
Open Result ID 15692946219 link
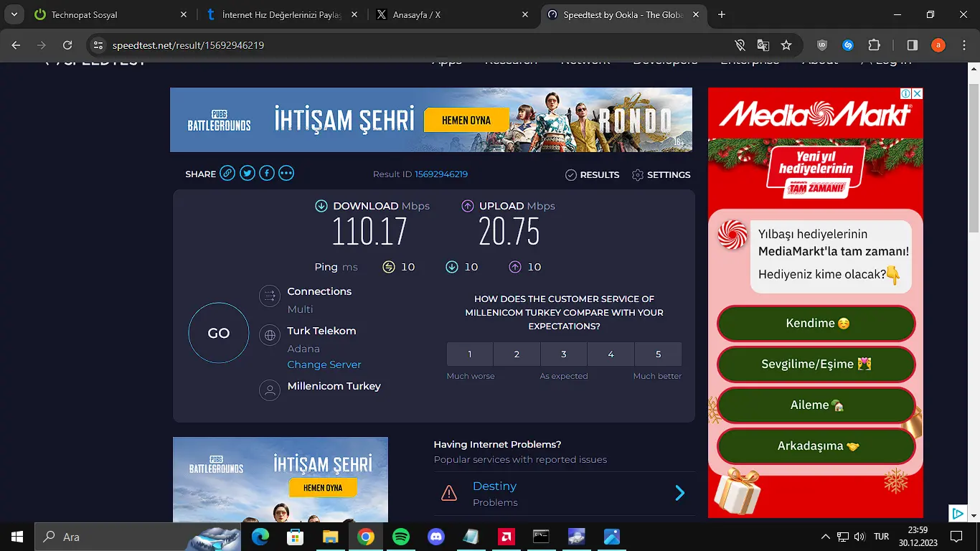(441, 174)
